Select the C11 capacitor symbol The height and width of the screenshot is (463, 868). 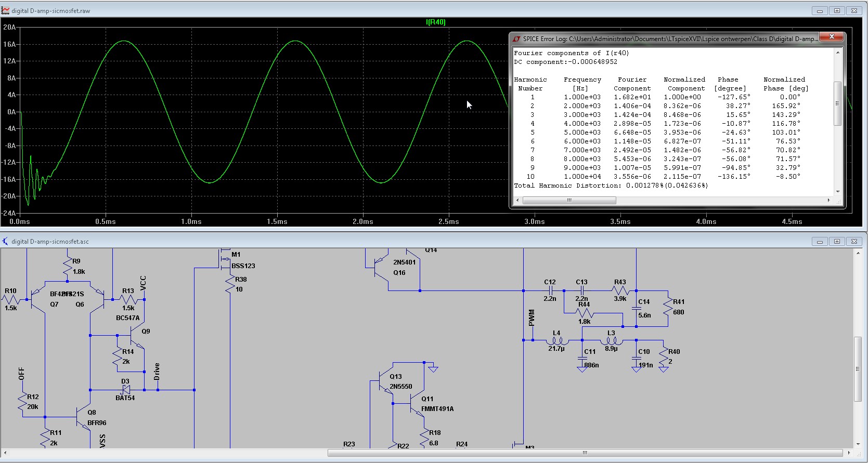(x=582, y=359)
